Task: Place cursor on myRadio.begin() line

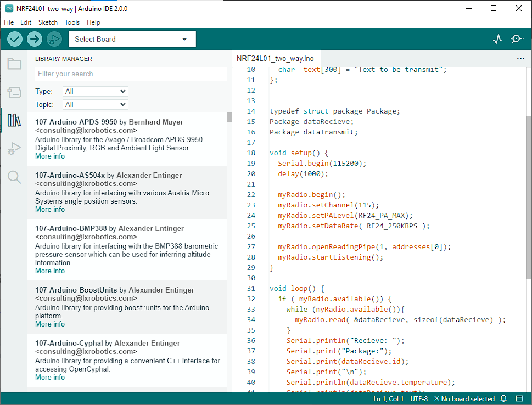Action: click(x=311, y=195)
